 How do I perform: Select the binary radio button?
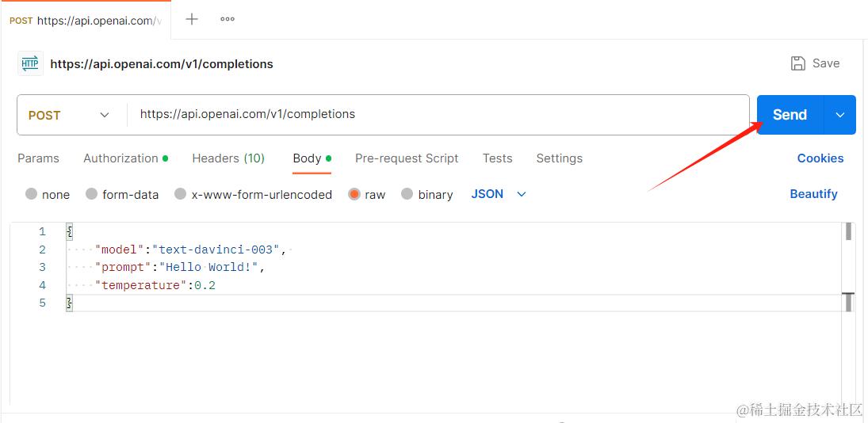(426, 195)
